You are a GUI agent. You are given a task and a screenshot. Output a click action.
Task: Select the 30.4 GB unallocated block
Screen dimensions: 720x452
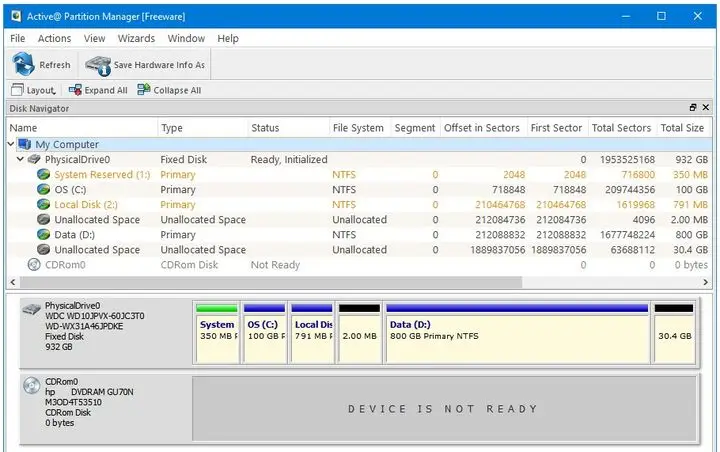[x=674, y=333]
